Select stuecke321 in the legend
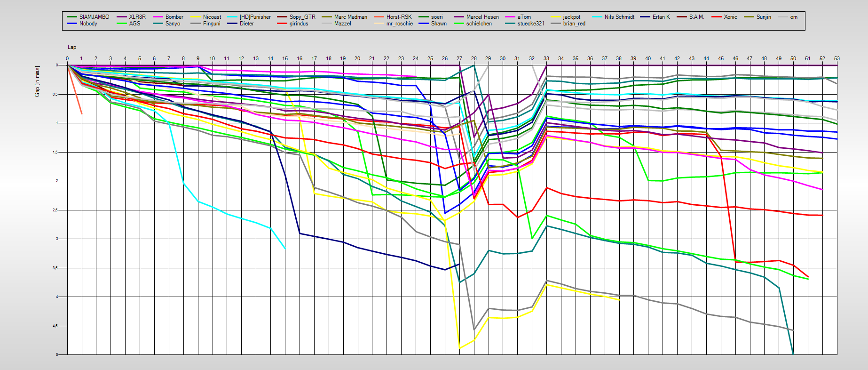Screen dimensions: 868x370 530,24
